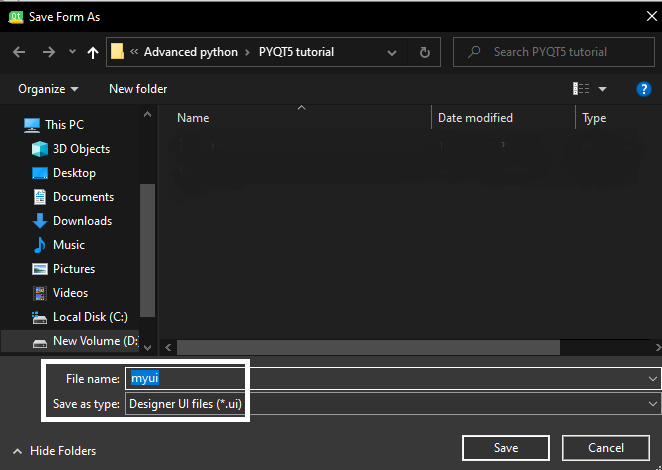The width and height of the screenshot is (662, 470).
Task: Open Documents in navigation pane
Action: coord(83,197)
